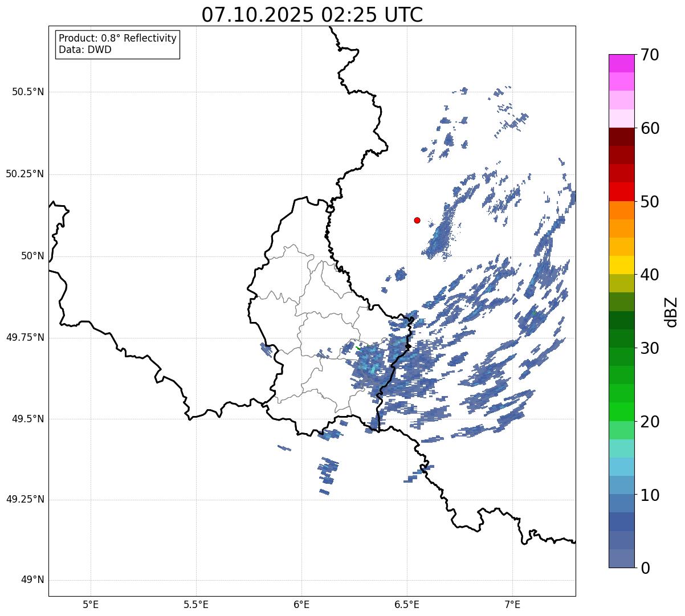Click the colorbar 60 tick label
The image size is (685, 616).
[649, 128]
